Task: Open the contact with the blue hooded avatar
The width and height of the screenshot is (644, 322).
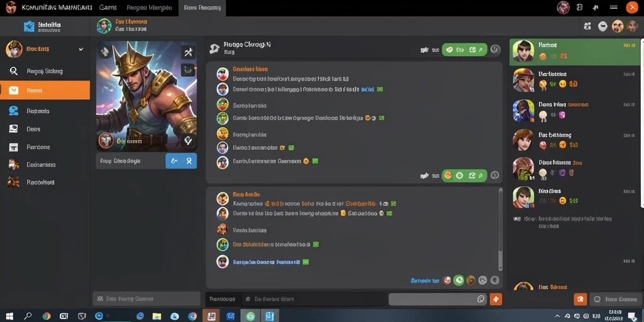Action: point(575,110)
